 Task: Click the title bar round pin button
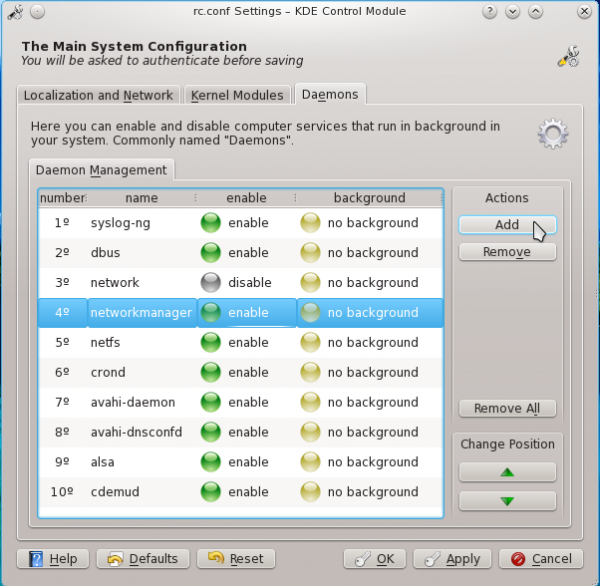(x=38, y=12)
